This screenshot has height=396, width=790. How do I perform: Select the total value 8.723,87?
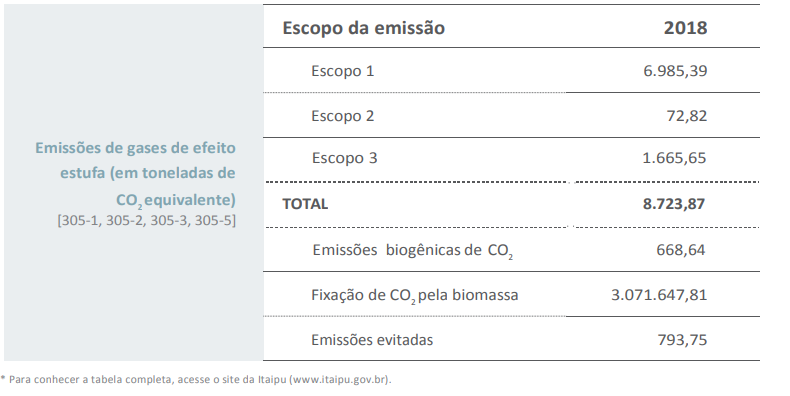[674, 204]
